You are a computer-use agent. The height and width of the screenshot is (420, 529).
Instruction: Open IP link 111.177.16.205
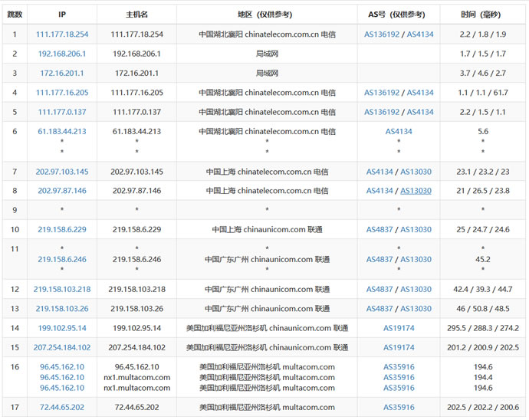(62, 93)
